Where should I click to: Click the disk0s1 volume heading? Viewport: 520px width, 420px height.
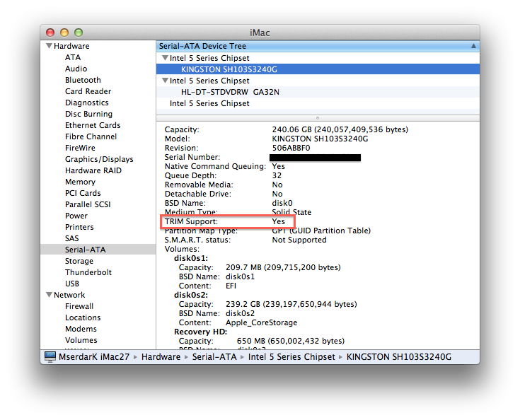(x=191, y=258)
